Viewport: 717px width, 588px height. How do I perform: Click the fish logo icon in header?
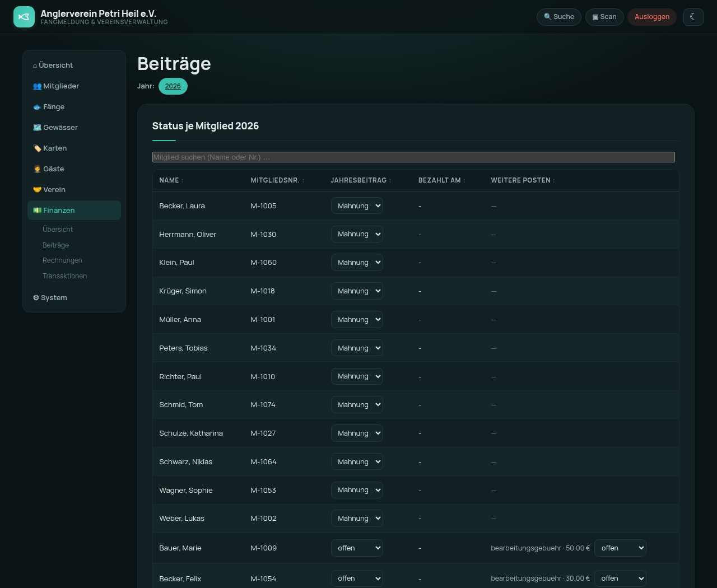click(24, 17)
